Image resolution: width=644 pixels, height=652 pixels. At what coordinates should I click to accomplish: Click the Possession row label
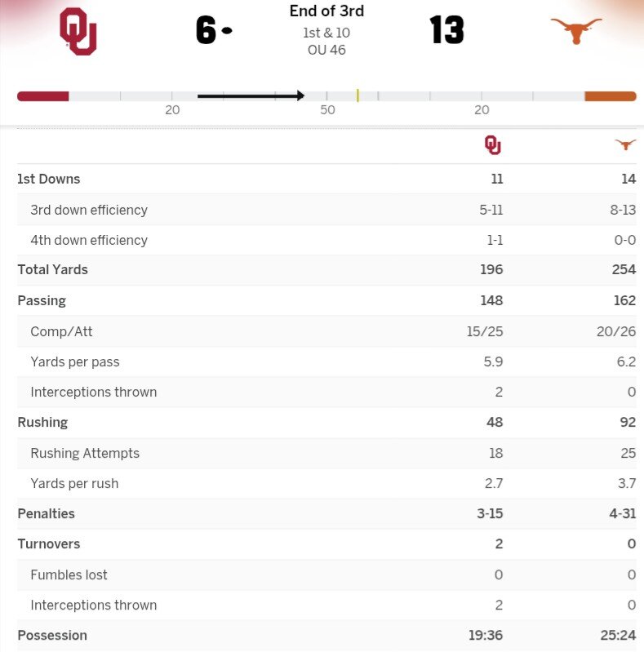(x=52, y=636)
